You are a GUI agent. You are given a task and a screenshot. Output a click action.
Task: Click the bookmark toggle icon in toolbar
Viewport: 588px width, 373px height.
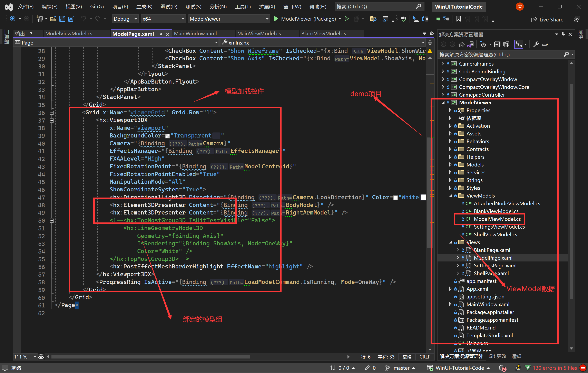click(x=458, y=19)
